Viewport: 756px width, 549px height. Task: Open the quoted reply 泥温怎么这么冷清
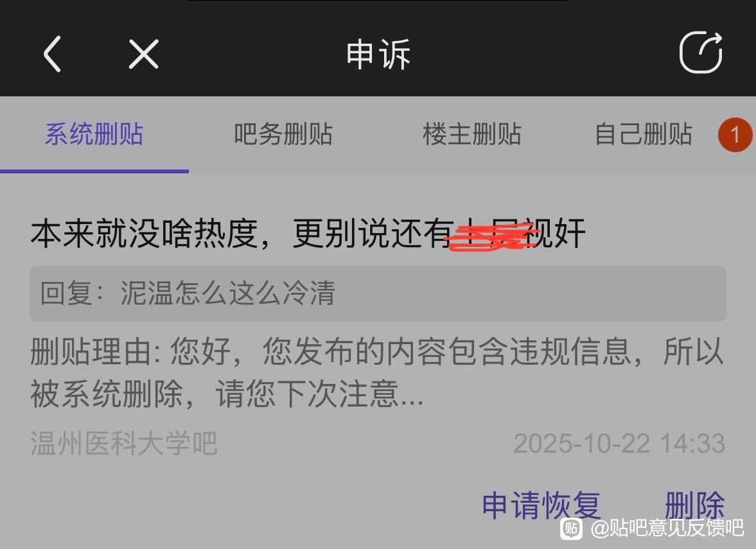[x=378, y=293]
